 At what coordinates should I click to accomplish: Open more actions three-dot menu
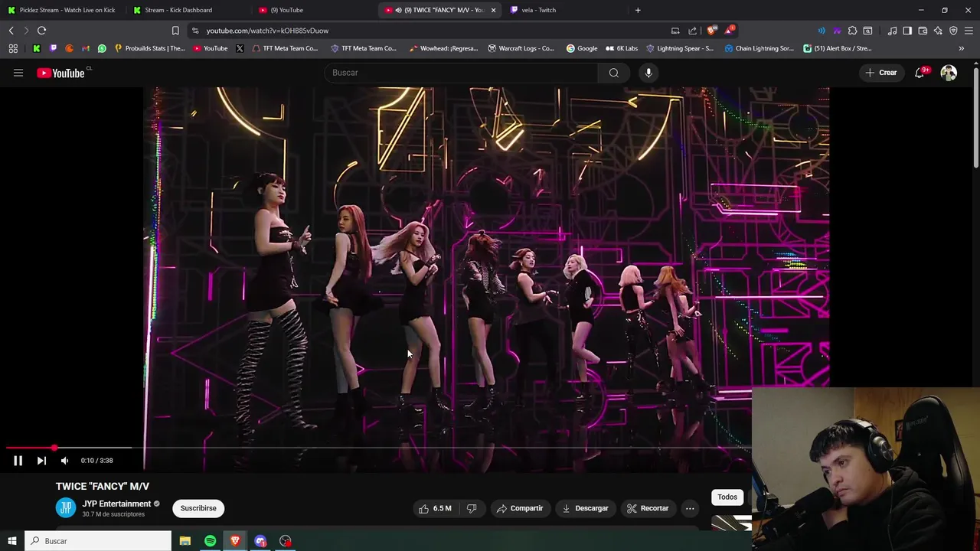(x=690, y=508)
